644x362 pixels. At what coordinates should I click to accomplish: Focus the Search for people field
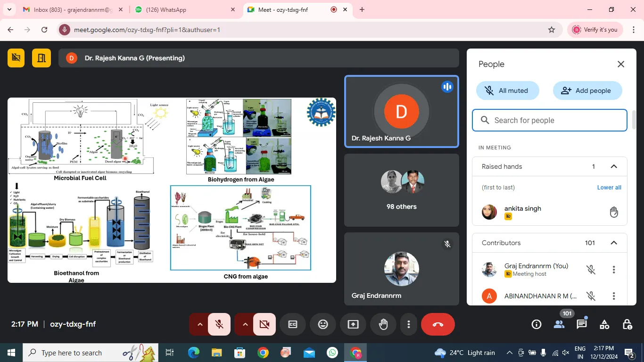point(550,120)
